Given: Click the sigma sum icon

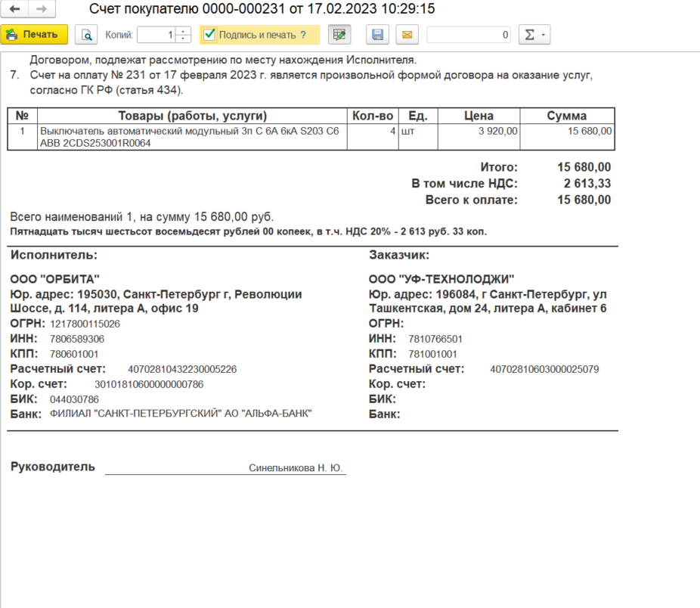Looking at the screenshot, I should (529, 35).
